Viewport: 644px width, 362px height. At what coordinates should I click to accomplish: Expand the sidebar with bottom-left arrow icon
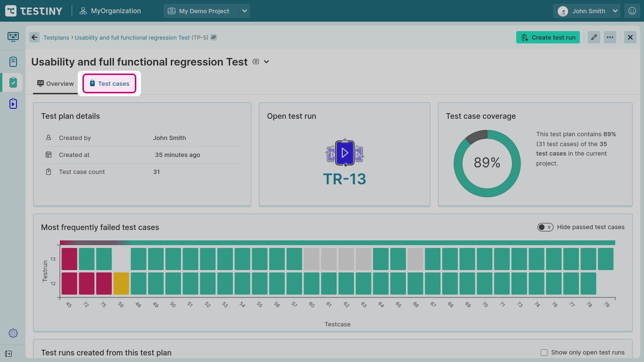point(8,354)
